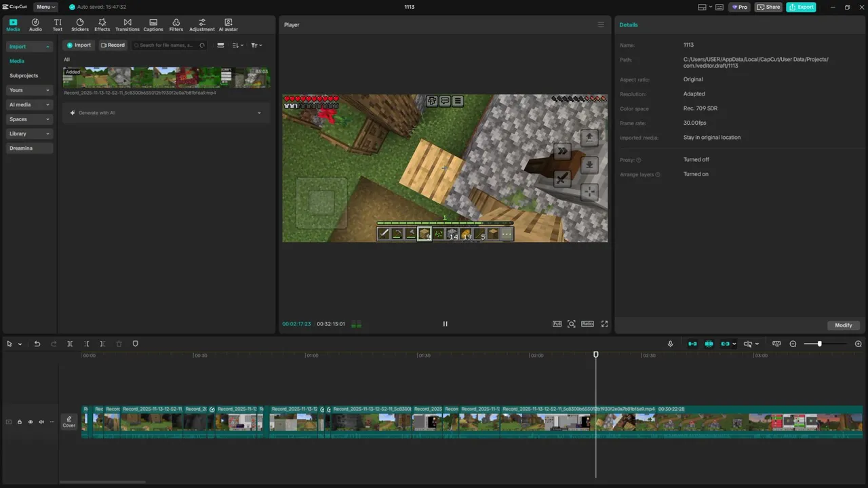The image size is (868, 488).
Task: Open the media sort order dropdown
Action: (237, 45)
